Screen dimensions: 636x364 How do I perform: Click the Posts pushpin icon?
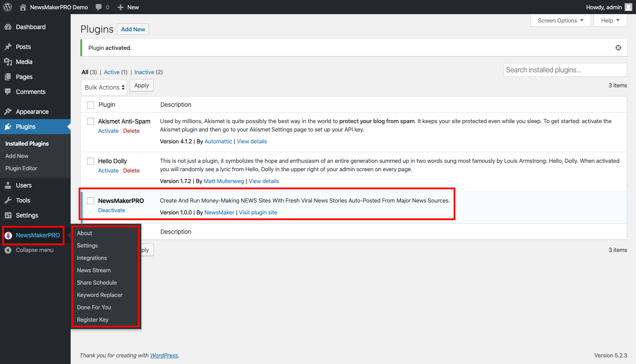pos(8,47)
